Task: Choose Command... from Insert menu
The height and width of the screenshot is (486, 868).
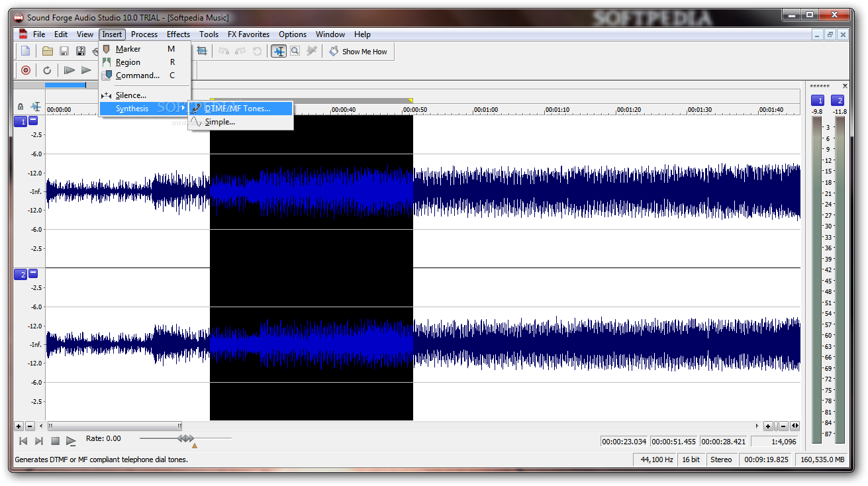Action: 145,75
